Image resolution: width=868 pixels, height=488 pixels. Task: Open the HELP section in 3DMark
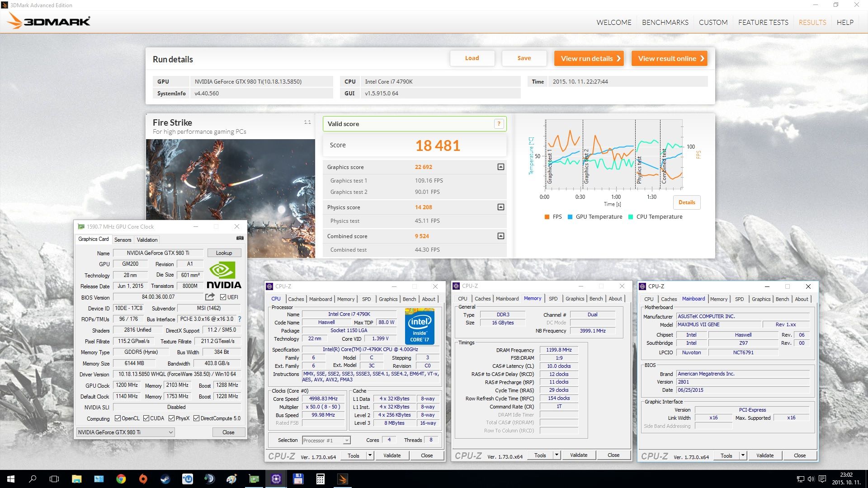pyautogui.click(x=845, y=22)
